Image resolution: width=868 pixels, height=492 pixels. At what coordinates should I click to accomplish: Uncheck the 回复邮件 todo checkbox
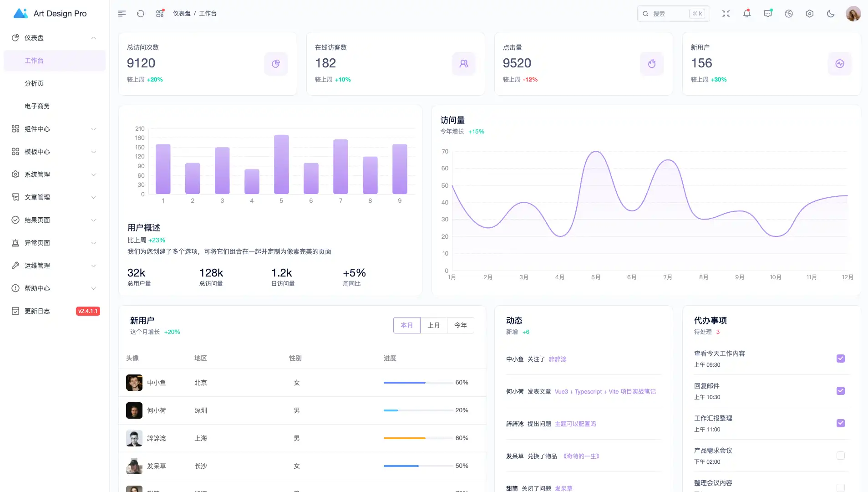tap(841, 391)
